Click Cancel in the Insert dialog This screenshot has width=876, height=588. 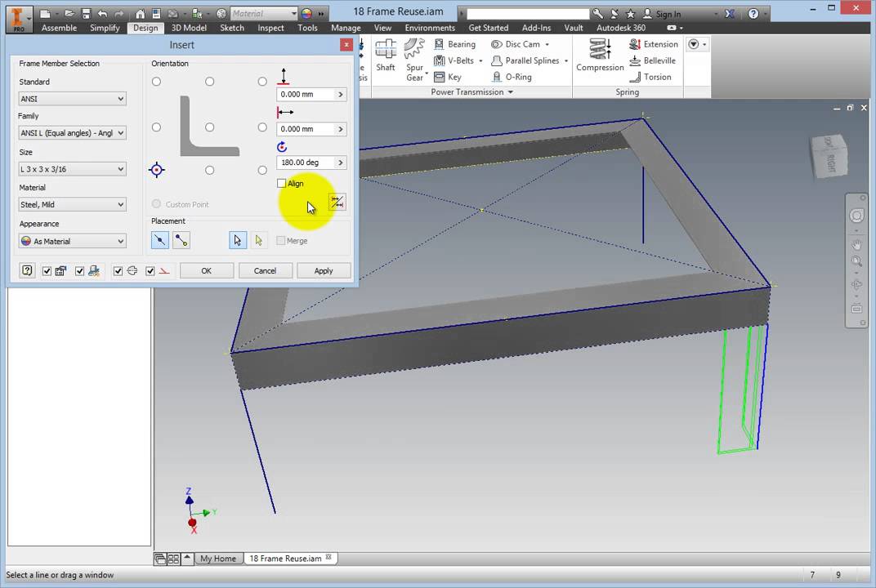coord(265,271)
